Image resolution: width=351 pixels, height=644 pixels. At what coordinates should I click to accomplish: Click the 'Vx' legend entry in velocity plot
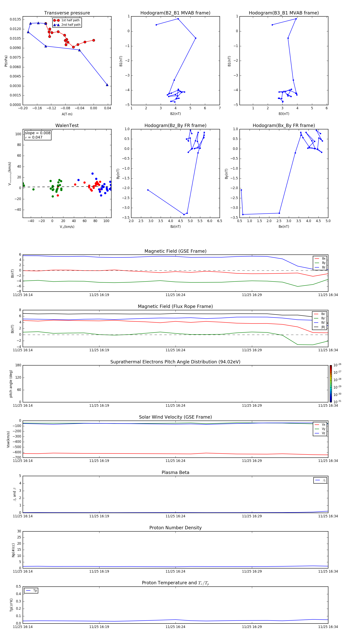tap(320, 424)
